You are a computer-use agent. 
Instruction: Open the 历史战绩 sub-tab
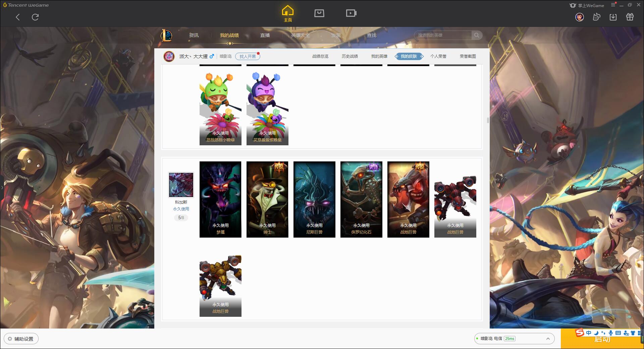pyautogui.click(x=350, y=56)
